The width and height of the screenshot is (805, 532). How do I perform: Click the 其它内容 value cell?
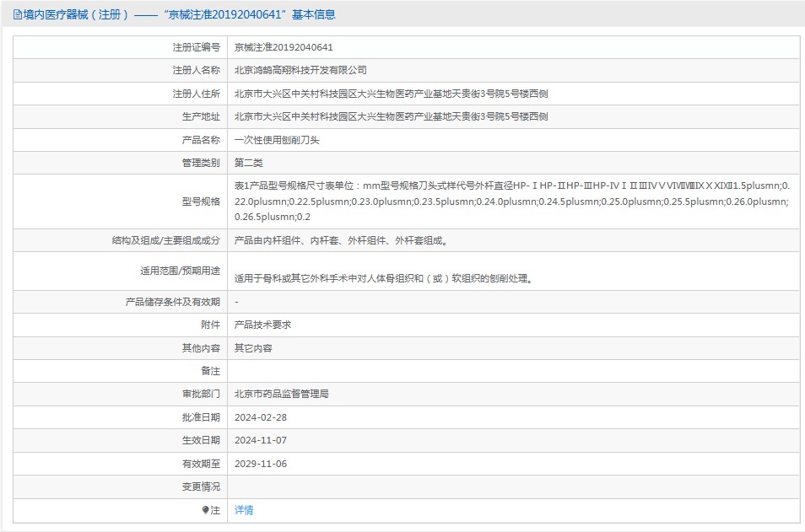tap(253, 347)
